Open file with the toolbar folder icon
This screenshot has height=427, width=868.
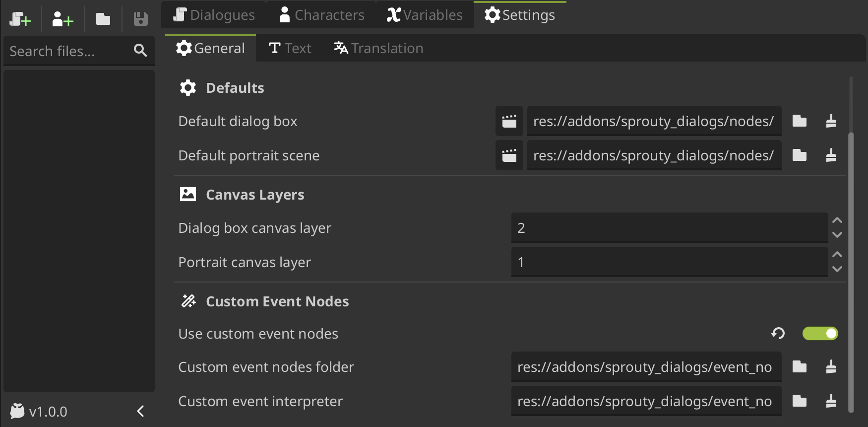[x=103, y=19]
